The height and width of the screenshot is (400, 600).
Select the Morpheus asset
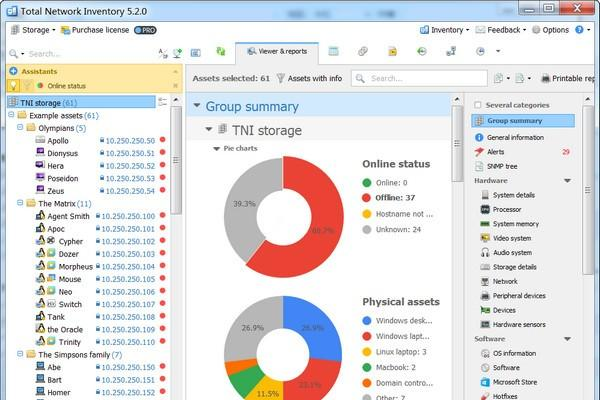point(75,266)
